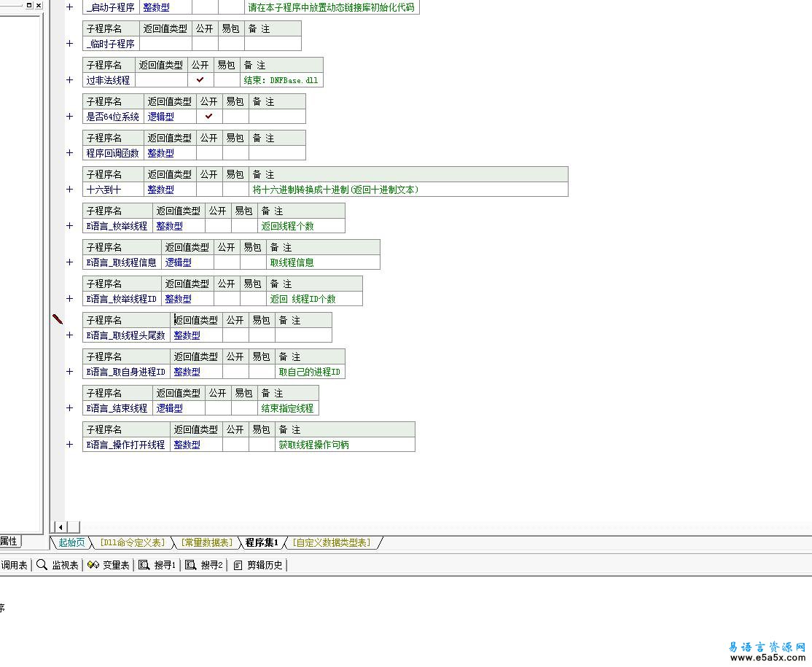Screen dimensions: 812x667
Task: Expand the E语言_枚举线程 subroutine
Action: [70, 226]
